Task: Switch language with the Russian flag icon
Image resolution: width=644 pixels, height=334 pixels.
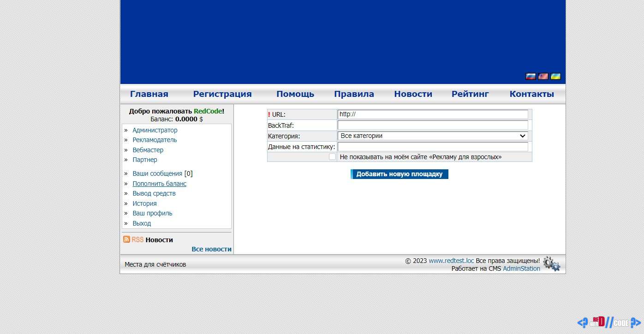Action: click(531, 77)
